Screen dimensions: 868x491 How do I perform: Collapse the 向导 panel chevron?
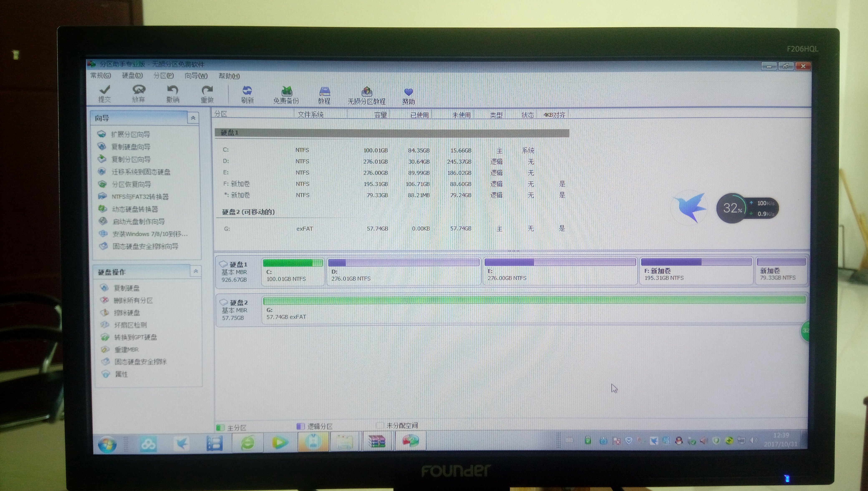[x=193, y=118]
